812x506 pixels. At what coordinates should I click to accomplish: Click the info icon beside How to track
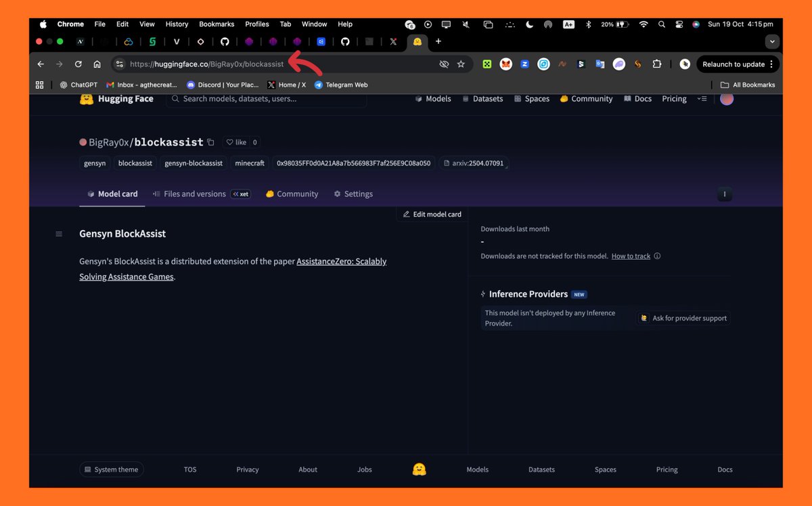[x=657, y=256]
